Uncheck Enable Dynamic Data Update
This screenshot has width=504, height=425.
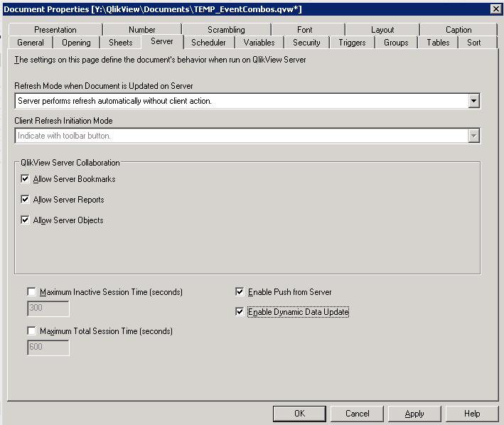tap(240, 311)
